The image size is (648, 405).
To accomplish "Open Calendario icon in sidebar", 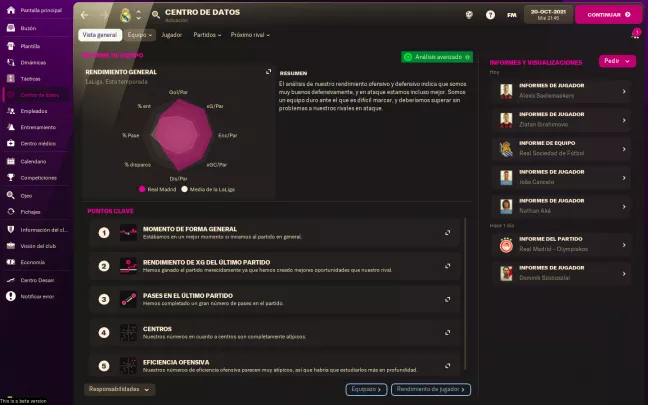I will click(x=11, y=161).
